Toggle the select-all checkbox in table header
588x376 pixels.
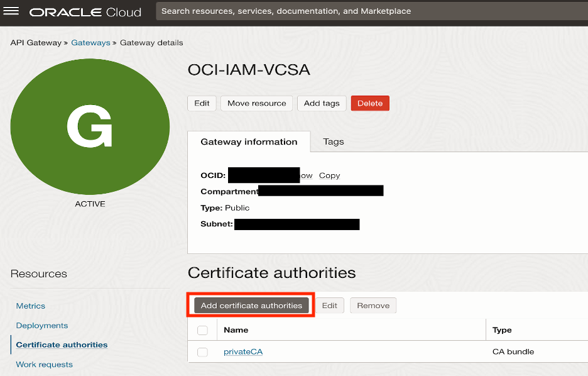coord(202,330)
